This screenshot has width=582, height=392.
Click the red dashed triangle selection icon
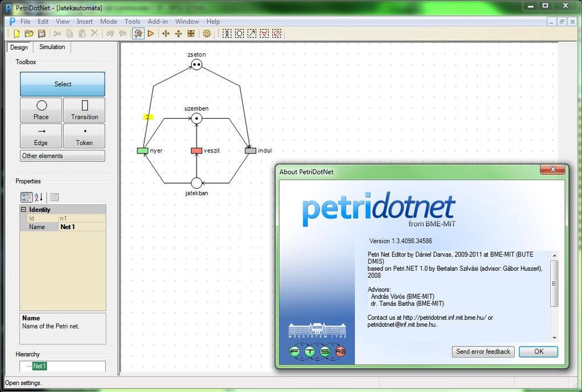264,34
